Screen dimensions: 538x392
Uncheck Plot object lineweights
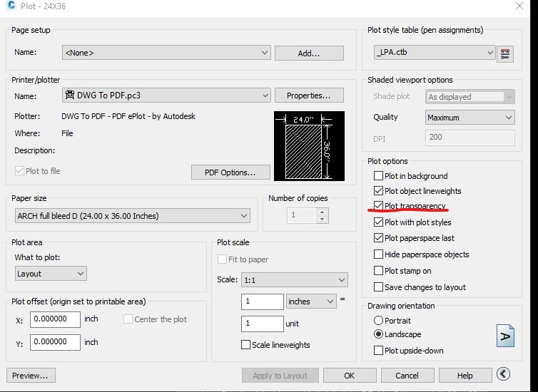(378, 191)
